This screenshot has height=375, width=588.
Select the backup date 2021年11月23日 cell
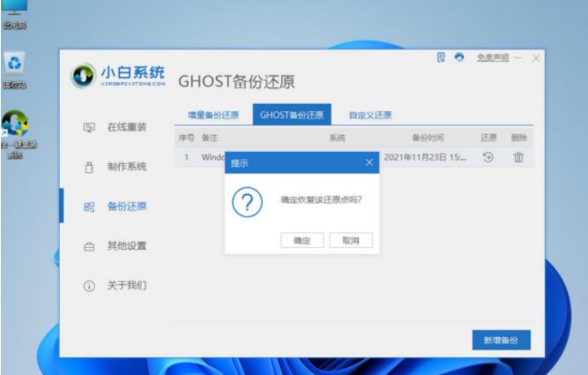coord(425,157)
